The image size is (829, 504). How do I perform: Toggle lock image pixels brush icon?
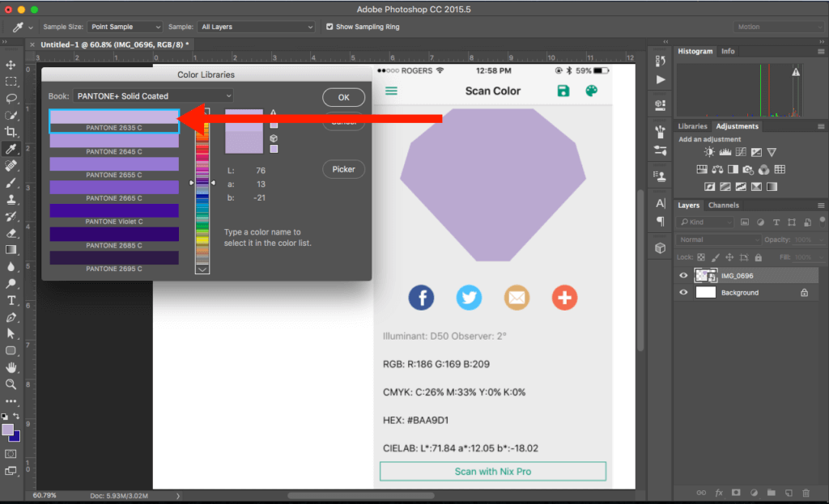716,257
